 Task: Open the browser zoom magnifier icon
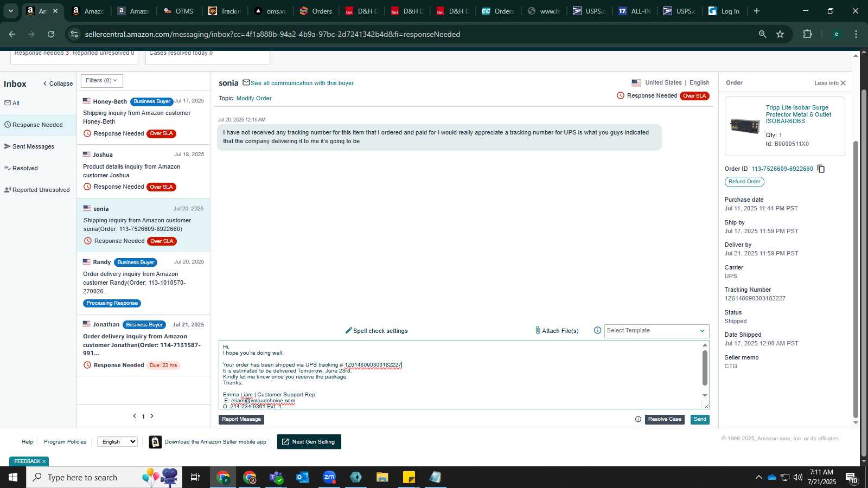coord(762,34)
